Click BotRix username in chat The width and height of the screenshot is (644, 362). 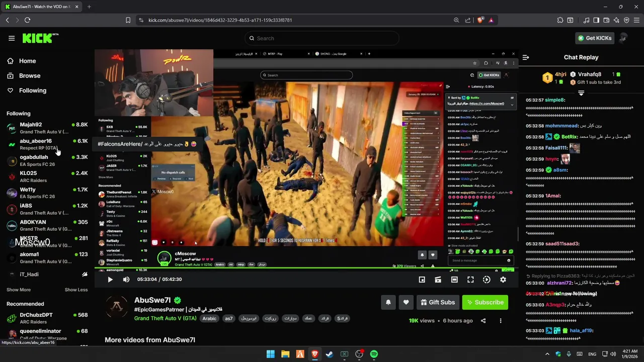coord(570,137)
